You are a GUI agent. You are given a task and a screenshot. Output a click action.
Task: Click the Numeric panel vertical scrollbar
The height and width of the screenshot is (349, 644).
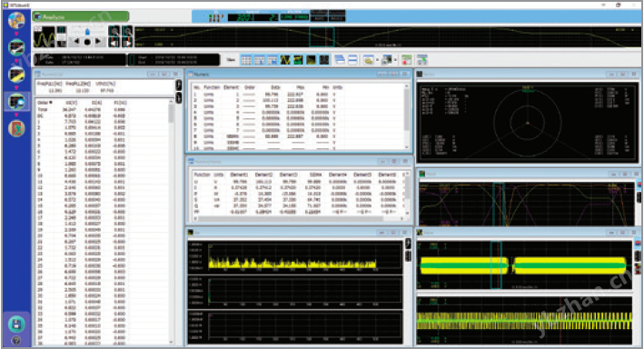coord(407,116)
